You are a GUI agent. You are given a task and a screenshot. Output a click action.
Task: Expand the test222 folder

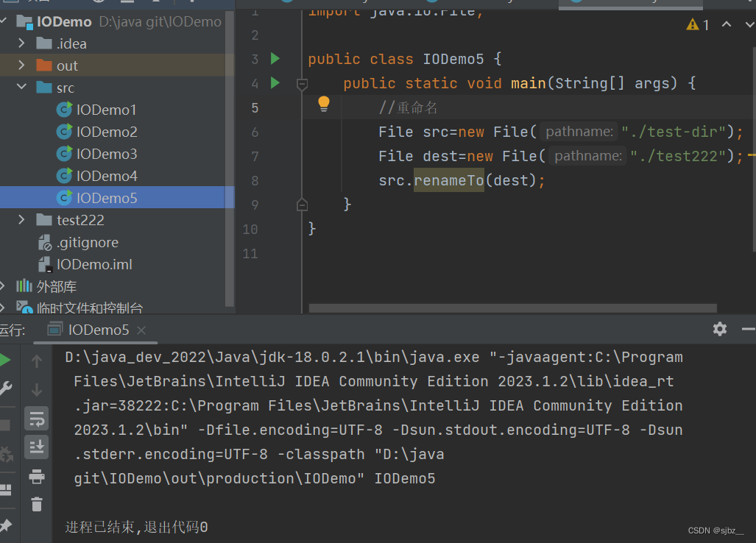click(x=21, y=220)
